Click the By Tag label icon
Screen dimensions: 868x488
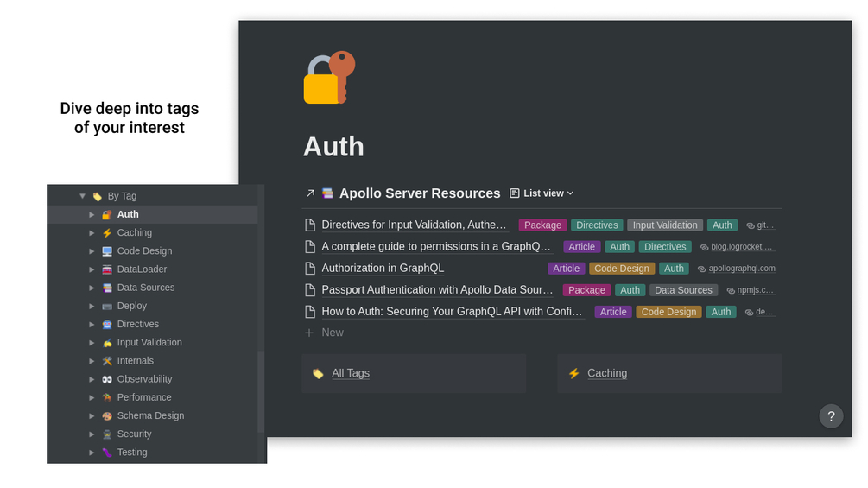click(98, 196)
